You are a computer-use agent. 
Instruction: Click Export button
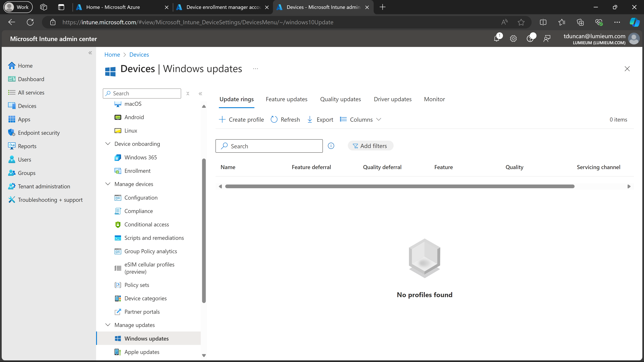(x=320, y=119)
